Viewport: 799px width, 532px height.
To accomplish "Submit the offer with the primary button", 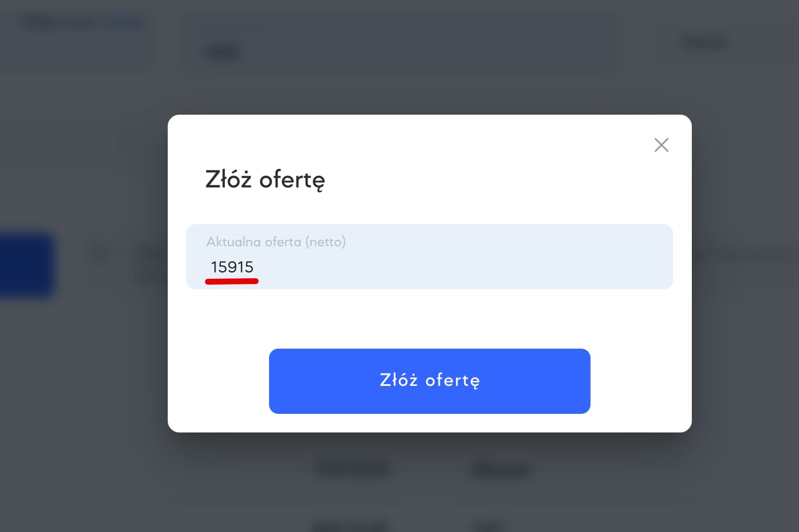I will pyautogui.click(x=429, y=381).
